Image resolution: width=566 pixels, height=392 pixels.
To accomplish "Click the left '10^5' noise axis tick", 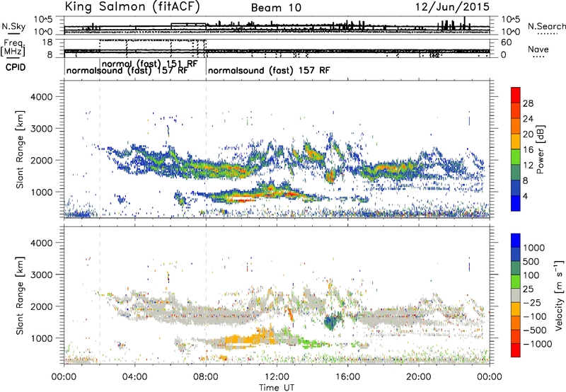I will click(x=43, y=19).
